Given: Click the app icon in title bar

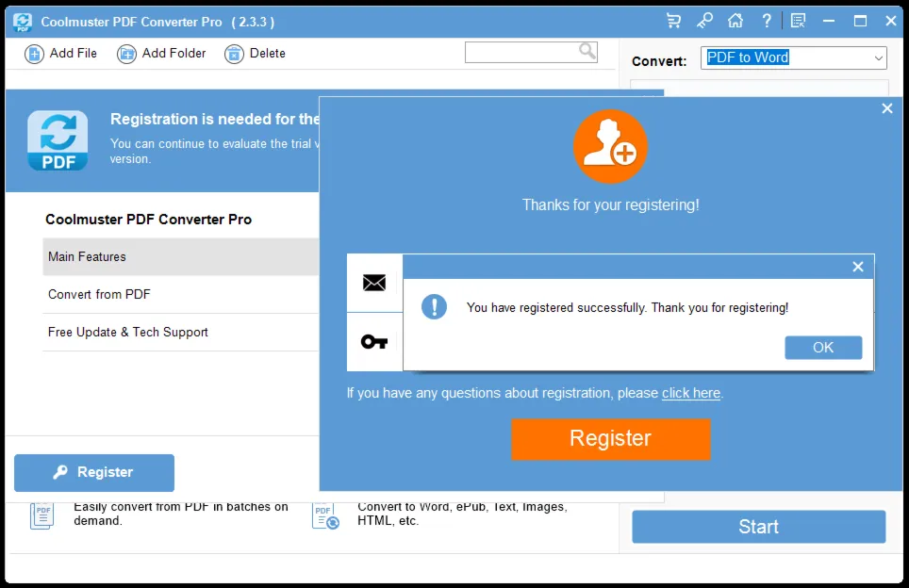Looking at the screenshot, I should (23, 22).
